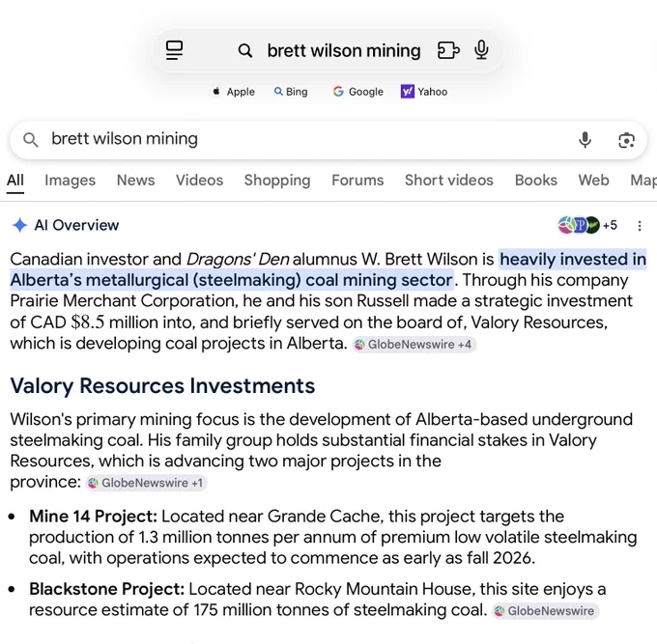Choose the Apple search shortcut
This screenshot has height=644, width=657.
(x=234, y=92)
